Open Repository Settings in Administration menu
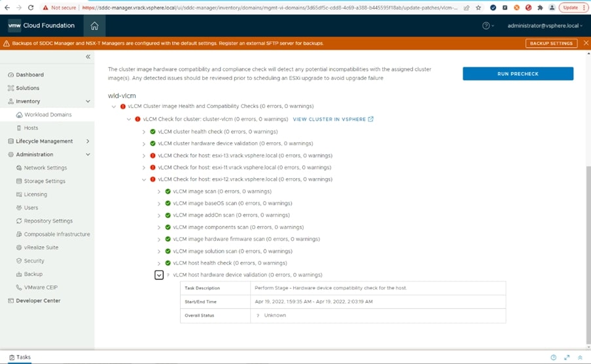Viewport: 591px width, 364px height. tap(48, 221)
